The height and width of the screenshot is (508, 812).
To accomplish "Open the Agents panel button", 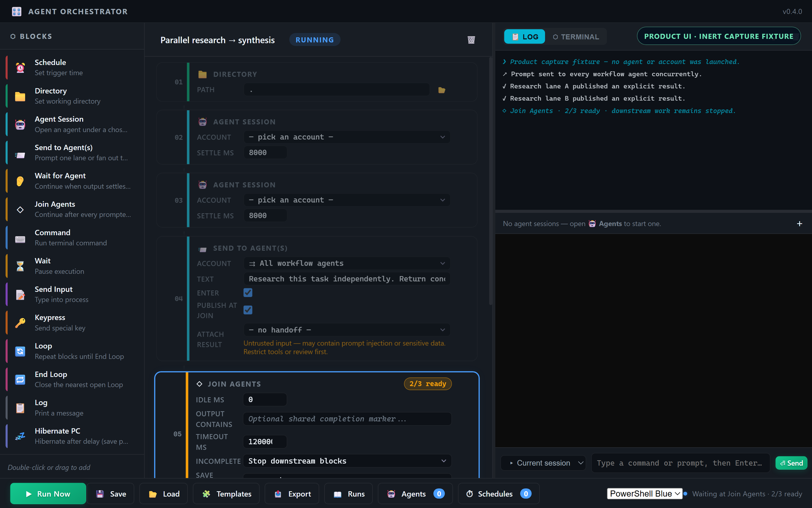I will [415, 494].
